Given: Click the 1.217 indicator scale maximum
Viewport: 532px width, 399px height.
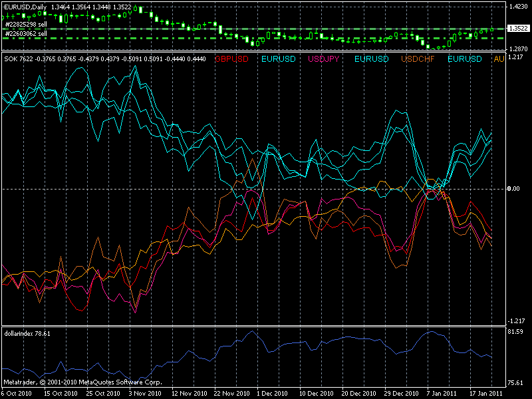Looking at the screenshot, I should [x=516, y=57].
